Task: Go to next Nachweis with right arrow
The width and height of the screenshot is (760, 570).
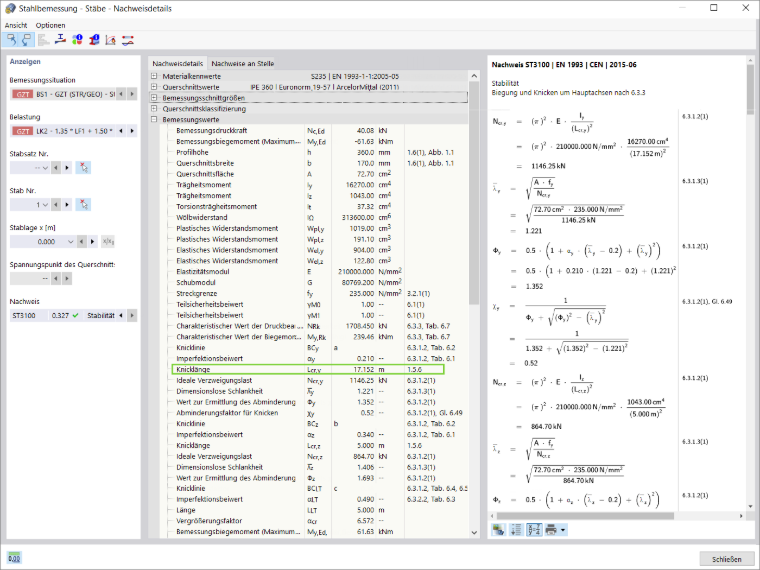Action: (x=132, y=316)
